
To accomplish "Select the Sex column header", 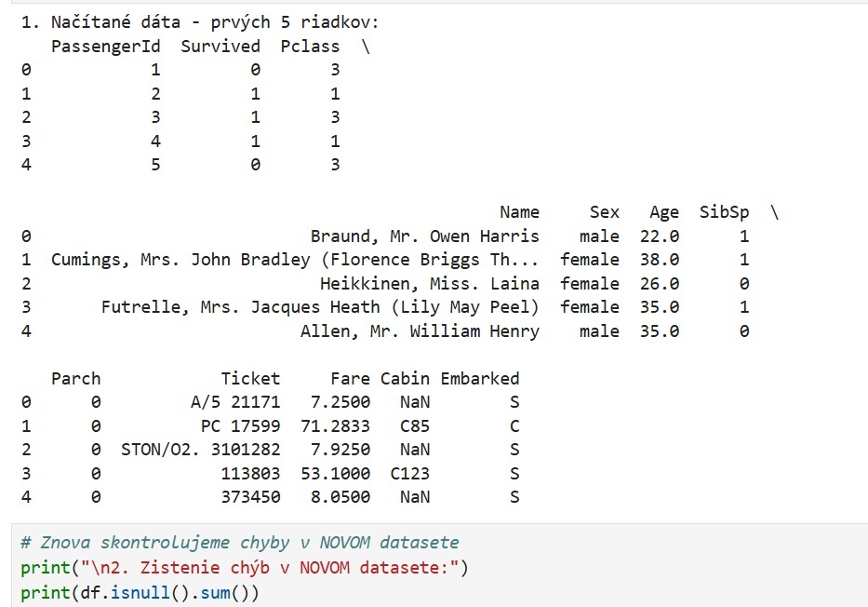I will coord(604,211).
